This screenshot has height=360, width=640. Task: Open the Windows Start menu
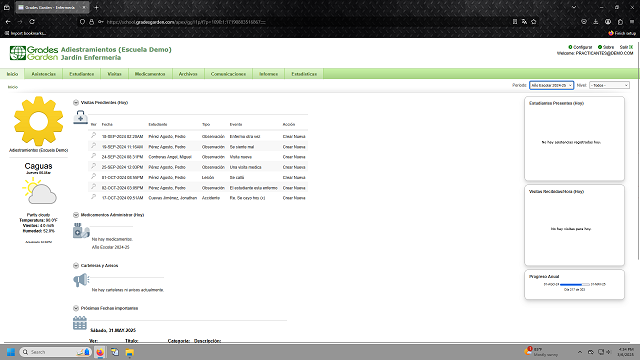pyautogui.click(x=11, y=352)
